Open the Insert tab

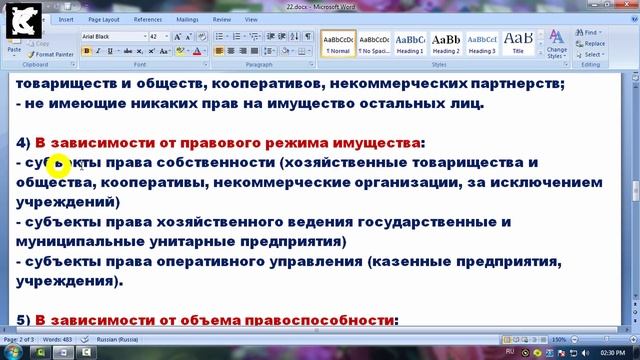[66, 20]
